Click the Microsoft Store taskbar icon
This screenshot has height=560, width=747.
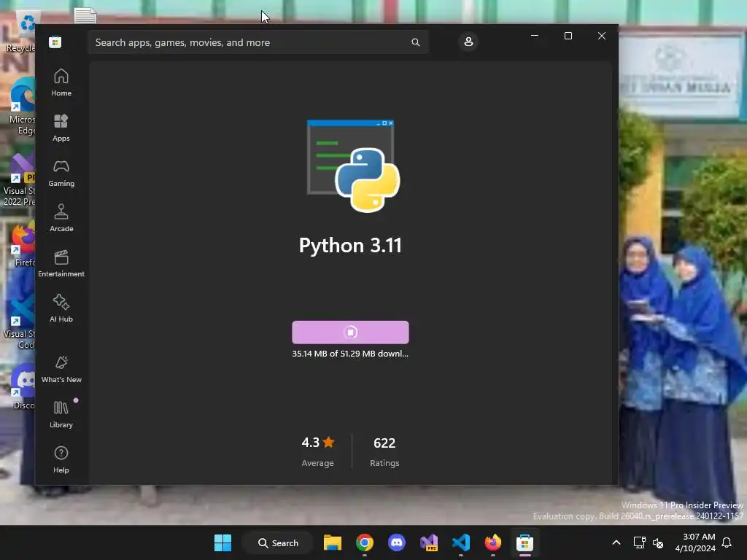[525, 542]
